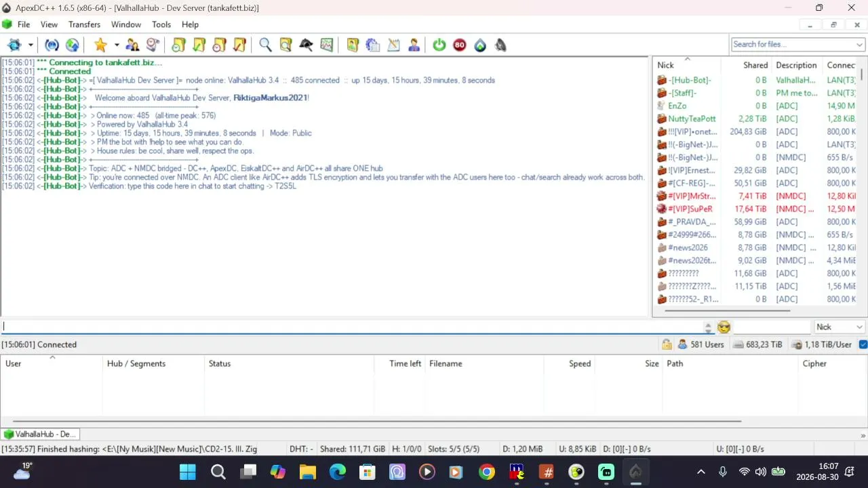Open the Finished Downloads toolbar icon
Image resolution: width=868 pixels, height=488 pixels.
[x=199, y=45]
